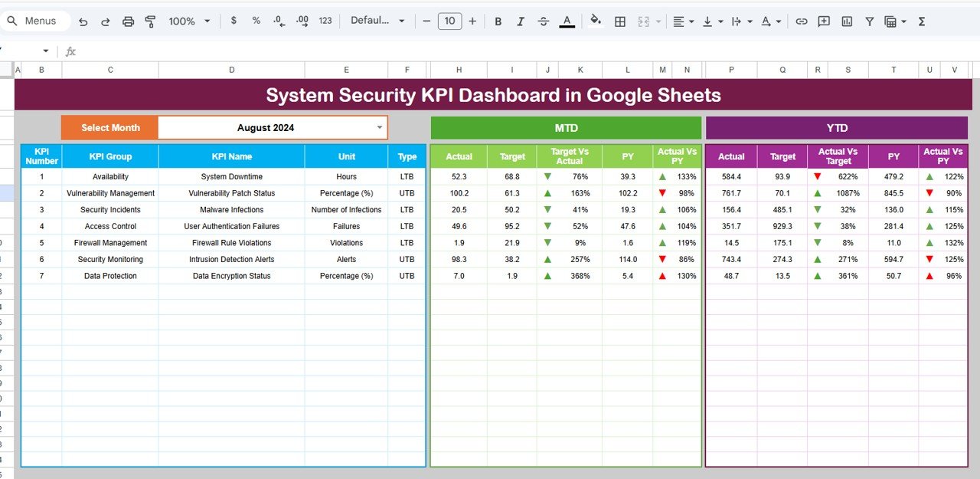The height and width of the screenshot is (479, 980).
Task: Toggle italic formatting
Action: click(x=521, y=21)
